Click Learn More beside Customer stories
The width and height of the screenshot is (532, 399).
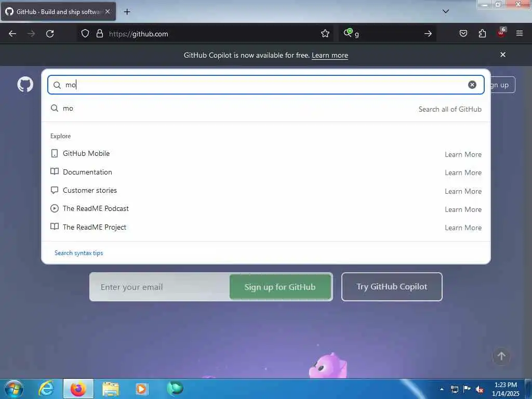[463, 191]
